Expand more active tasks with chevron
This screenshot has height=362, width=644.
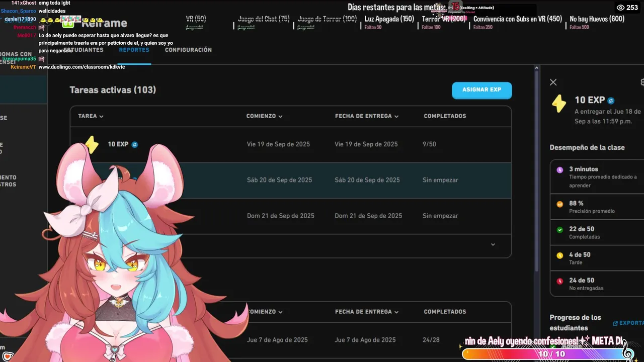pyautogui.click(x=493, y=245)
